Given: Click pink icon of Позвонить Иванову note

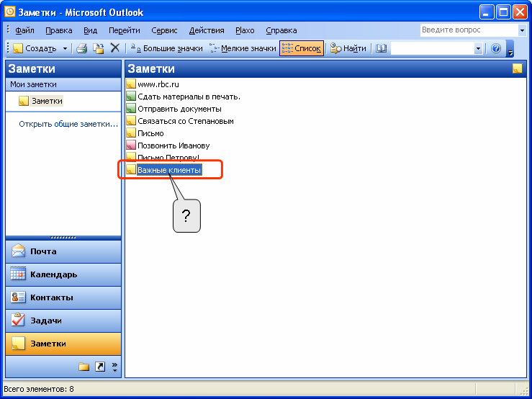Looking at the screenshot, I should pyautogui.click(x=131, y=145).
